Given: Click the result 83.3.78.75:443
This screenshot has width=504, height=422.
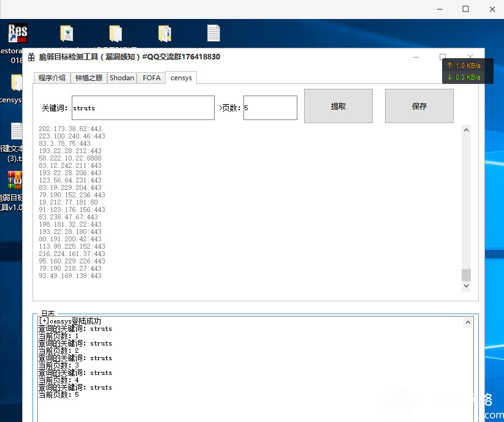Looking at the screenshot, I should (x=64, y=143).
